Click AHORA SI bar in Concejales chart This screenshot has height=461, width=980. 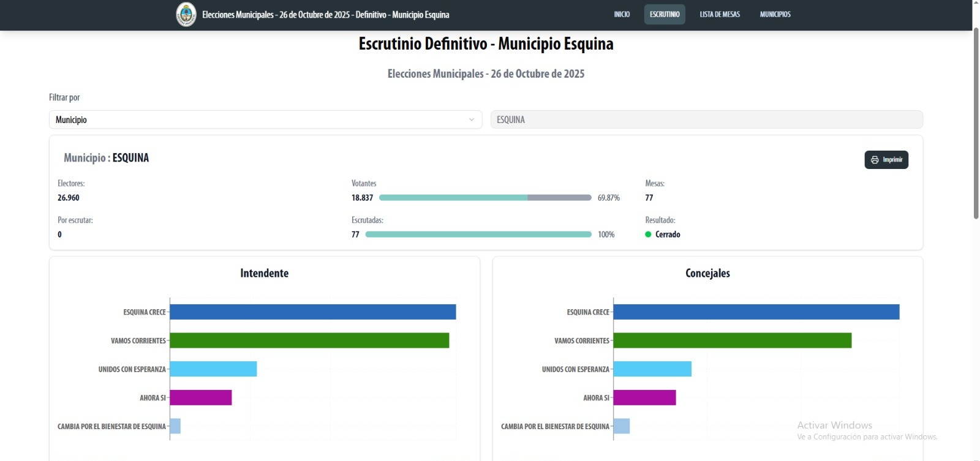click(644, 398)
